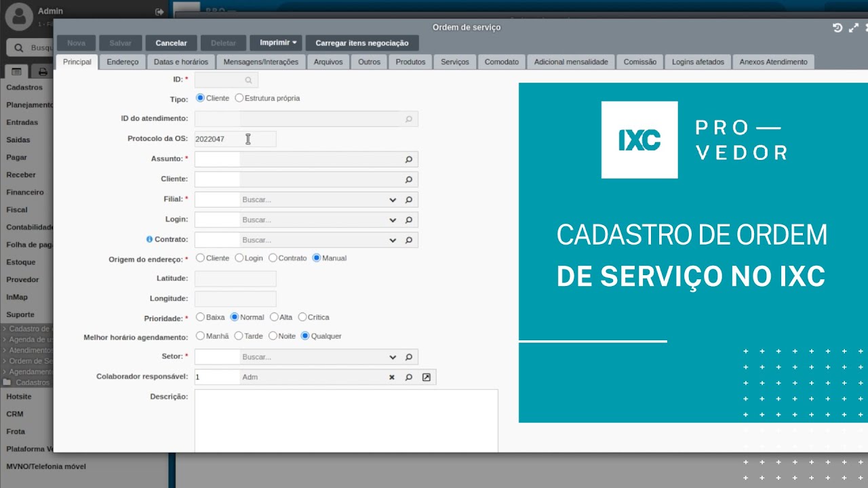This screenshot has height=488, width=868.
Task: Choose Cliente as Origem do endereço
Action: 200,258
